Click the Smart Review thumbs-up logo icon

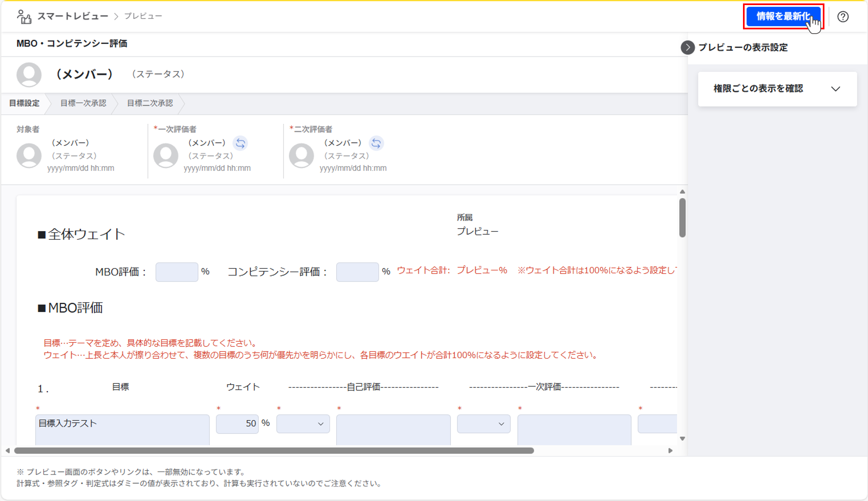(24, 17)
